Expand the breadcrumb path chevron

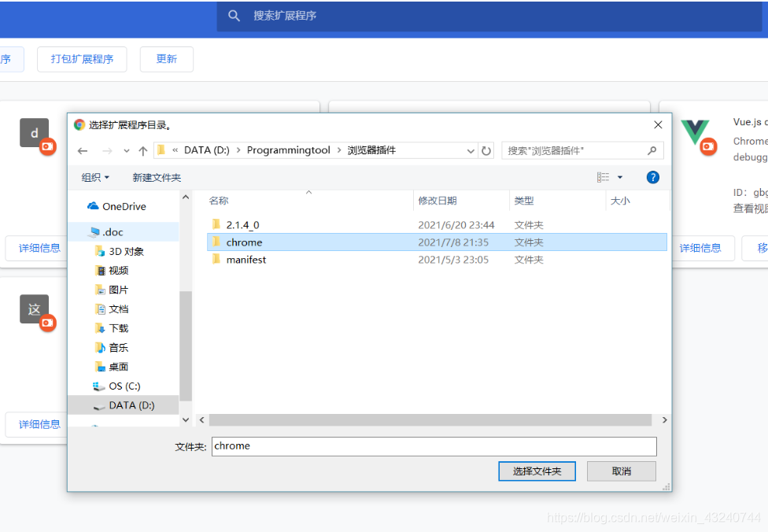click(471, 150)
